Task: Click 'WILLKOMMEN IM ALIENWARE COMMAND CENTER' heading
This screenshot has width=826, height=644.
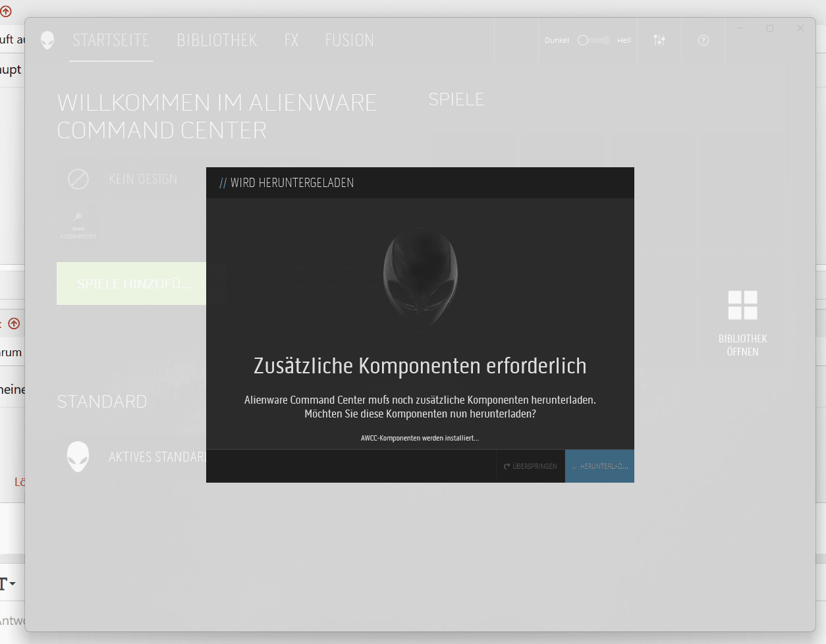Action: point(217,117)
